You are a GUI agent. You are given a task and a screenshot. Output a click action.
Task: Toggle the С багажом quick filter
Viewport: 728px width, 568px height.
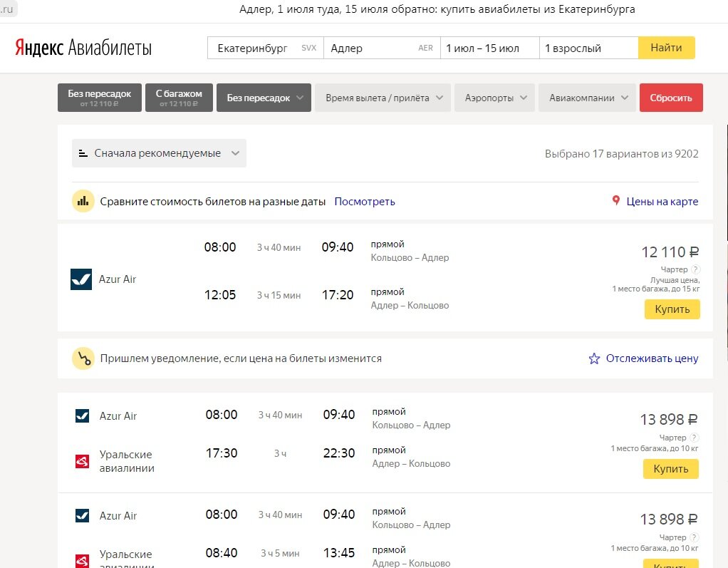pyautogui.click(x=179, y=98)
